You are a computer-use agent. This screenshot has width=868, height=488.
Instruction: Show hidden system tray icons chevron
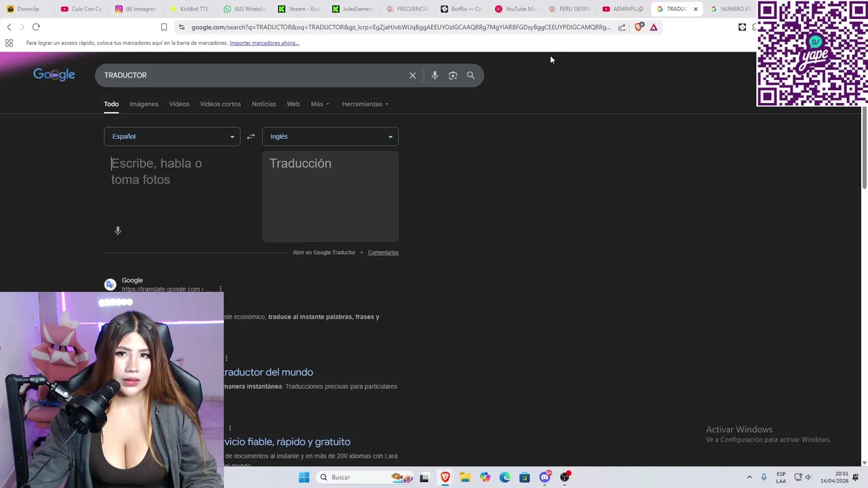pyautogui.click(x=749, y=477)
